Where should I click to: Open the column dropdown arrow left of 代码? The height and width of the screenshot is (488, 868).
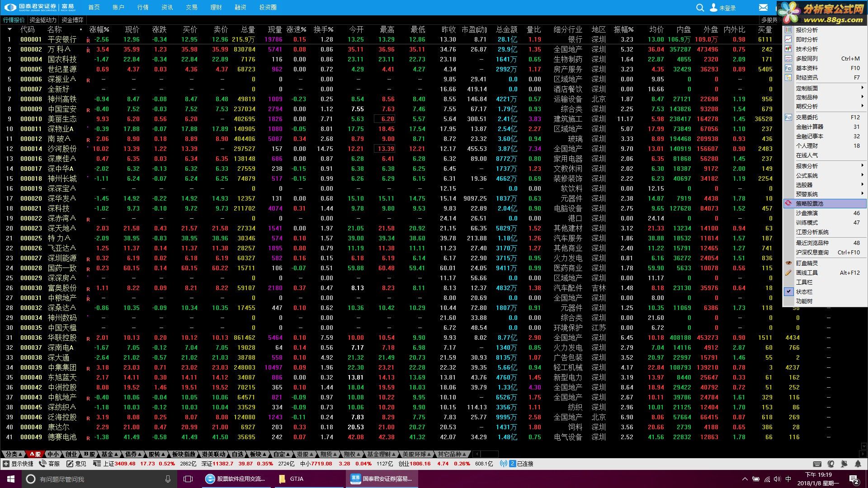tap(9, 29)
